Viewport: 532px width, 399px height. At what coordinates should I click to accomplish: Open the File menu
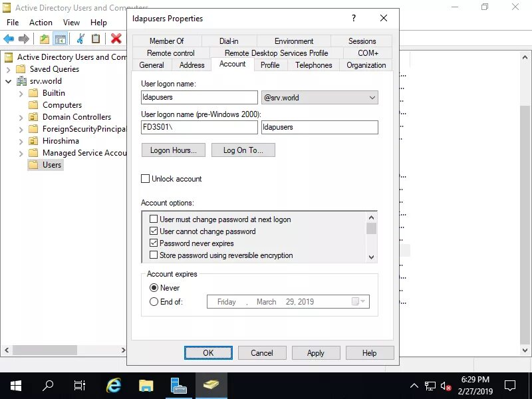coord(13,23)
